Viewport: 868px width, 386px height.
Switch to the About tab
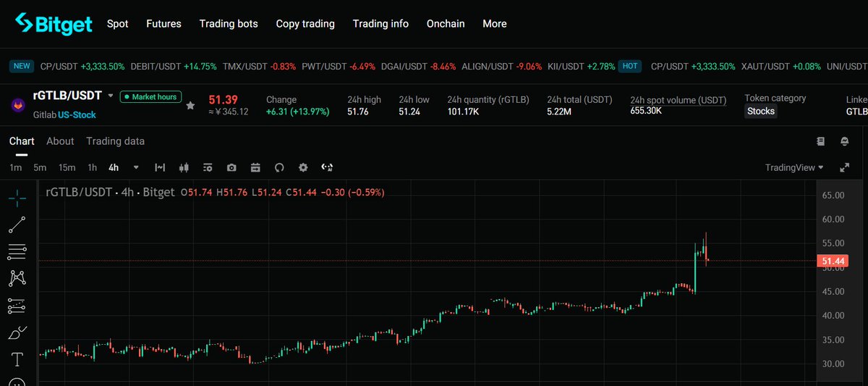coord(60,141)
